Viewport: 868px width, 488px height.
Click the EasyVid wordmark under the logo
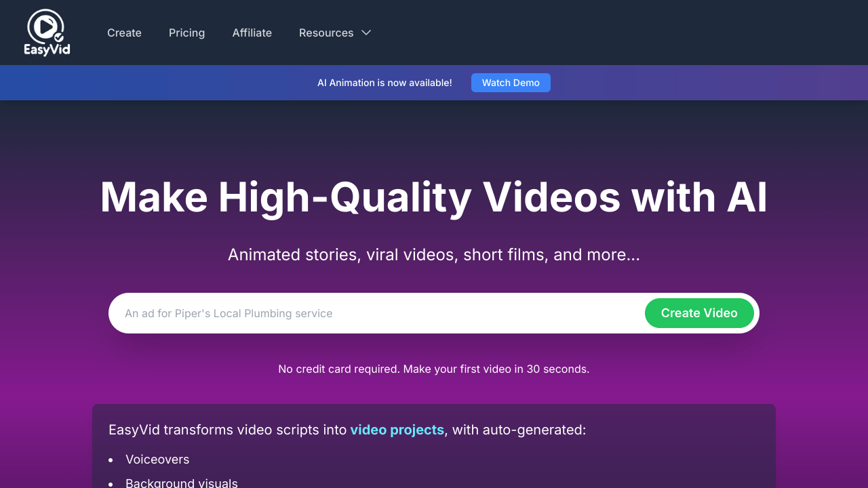pos(47,49)
